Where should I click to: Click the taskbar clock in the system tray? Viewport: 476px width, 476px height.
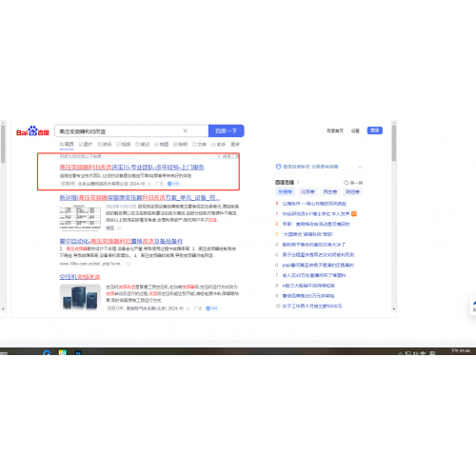(x=461, y=351)
